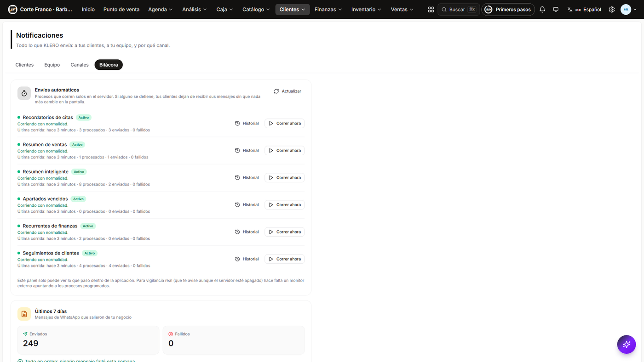Screen dimensions: 644x362
Task: Open the Ventas dropdown menu
Action: (402, 9)
